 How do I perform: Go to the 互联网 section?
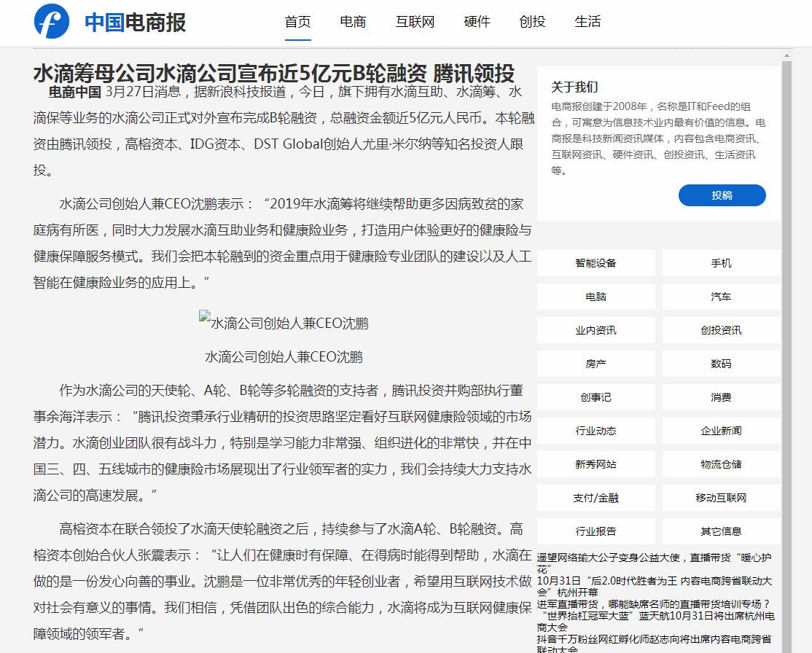click(x=415, y=22)
